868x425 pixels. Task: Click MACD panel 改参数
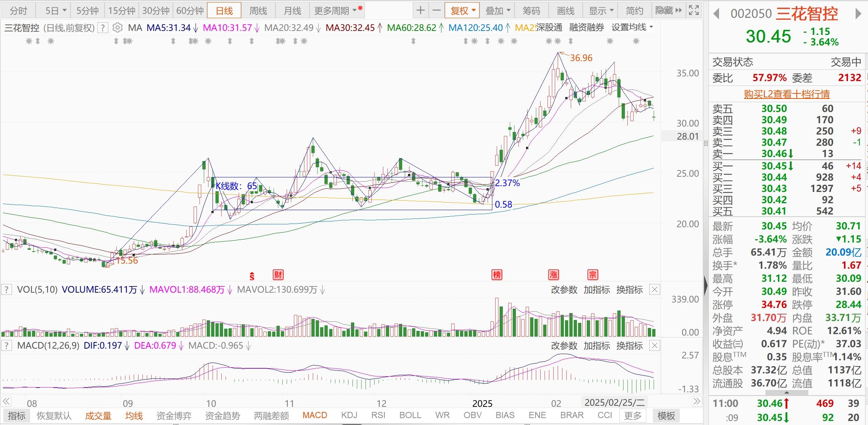564,345
